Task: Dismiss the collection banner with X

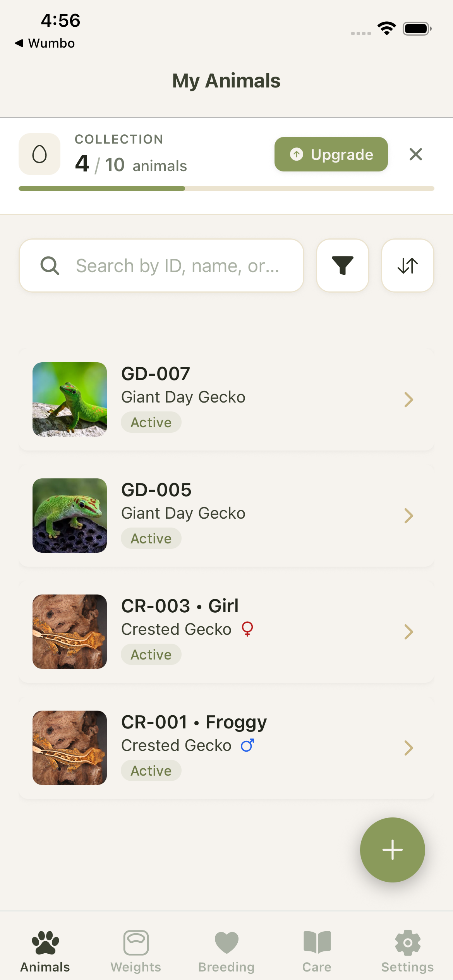Action: pos(415,154)
